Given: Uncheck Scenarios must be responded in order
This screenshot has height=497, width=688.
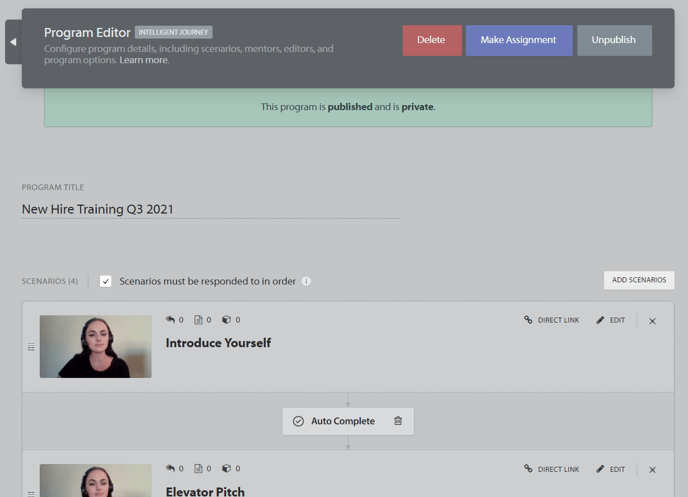Looking at the screenshot, I should tap(106, 281).
